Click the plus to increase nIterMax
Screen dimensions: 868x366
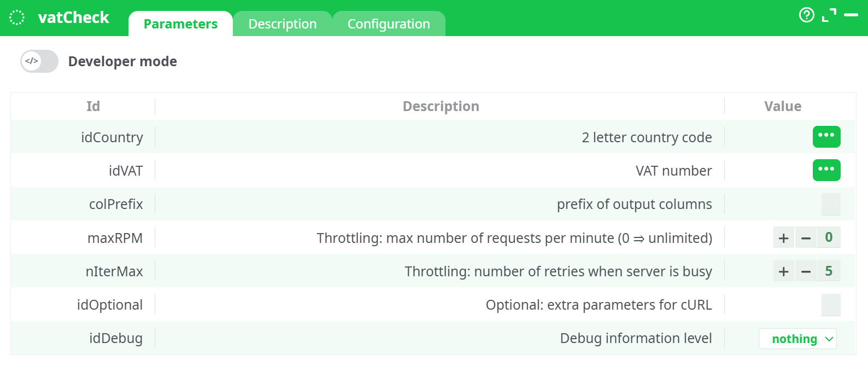(783, 271)
